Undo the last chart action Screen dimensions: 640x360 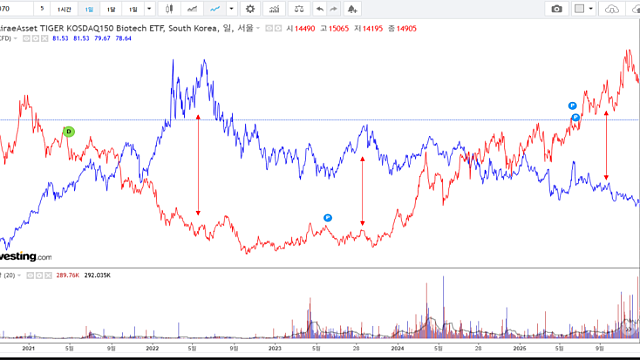[x=320, y=9]
